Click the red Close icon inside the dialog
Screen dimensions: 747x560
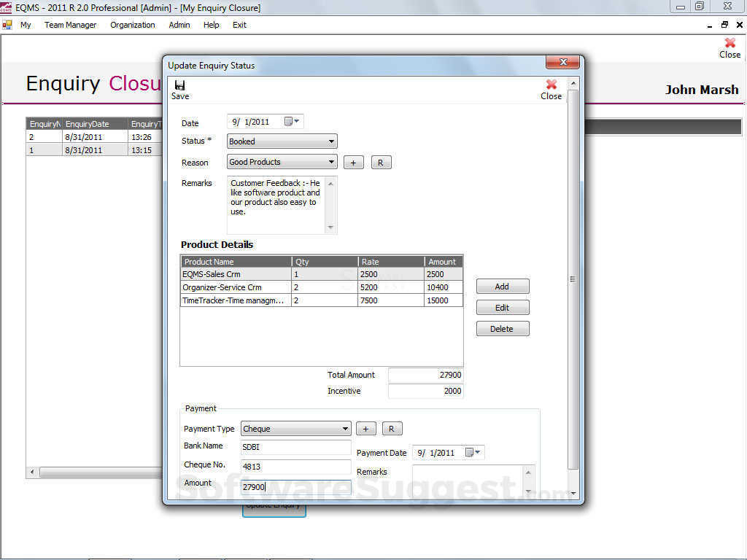[x=551, y=86]
